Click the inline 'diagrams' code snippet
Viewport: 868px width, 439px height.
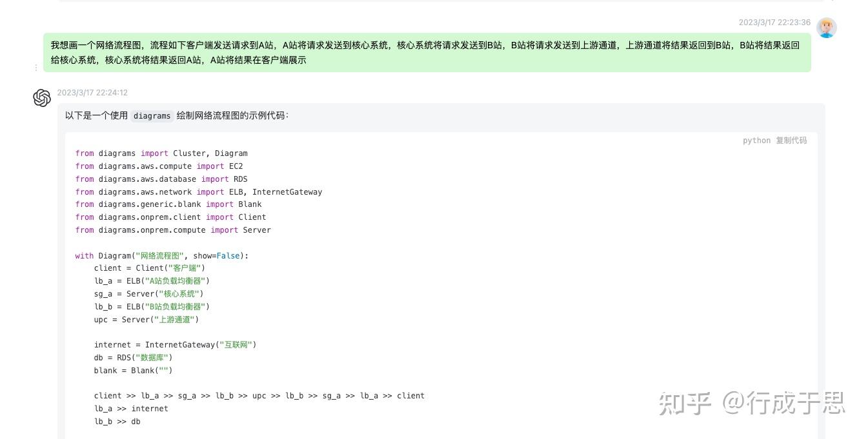pyautogui.click(x=152, y=116)
